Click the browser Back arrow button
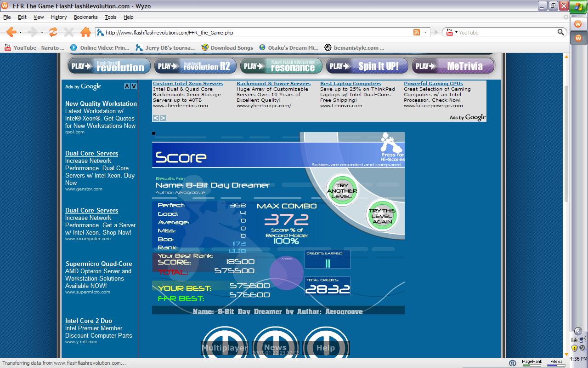The image size is (588, 368). (x=11, y=32)
